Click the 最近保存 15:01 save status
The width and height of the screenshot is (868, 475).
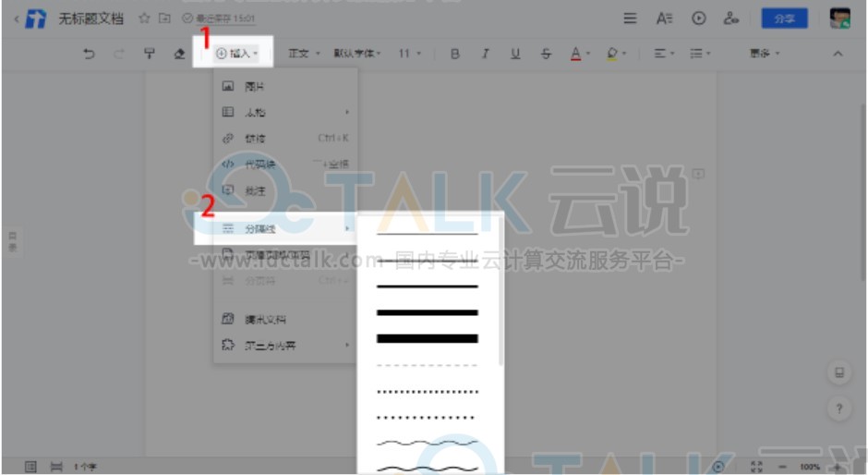(219, 18)
